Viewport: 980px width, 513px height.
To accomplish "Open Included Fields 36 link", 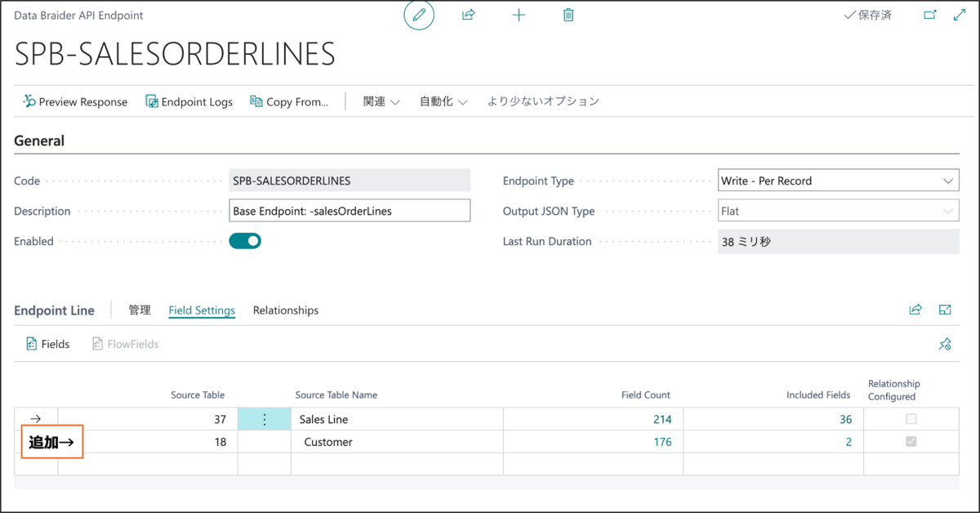I will [x=845, y=419].
